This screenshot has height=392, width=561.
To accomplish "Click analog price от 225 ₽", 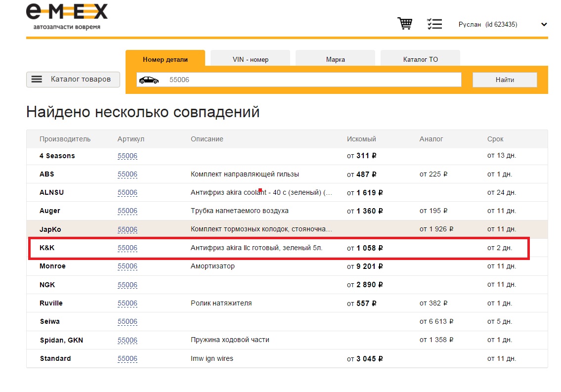I will pyautogui.click(x=433, y=174).
